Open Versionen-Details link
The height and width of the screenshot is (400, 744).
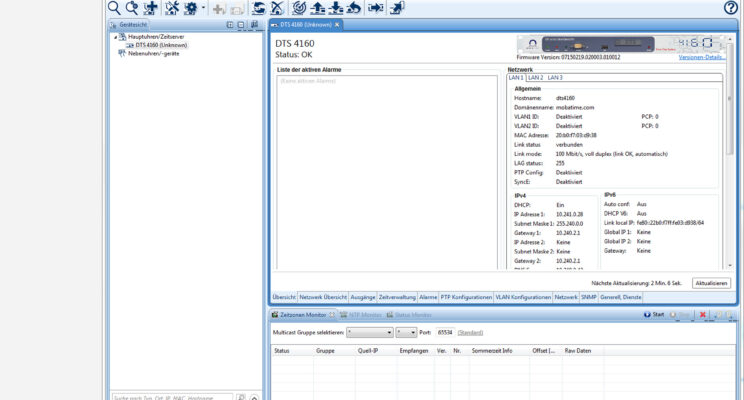point(702,57)
